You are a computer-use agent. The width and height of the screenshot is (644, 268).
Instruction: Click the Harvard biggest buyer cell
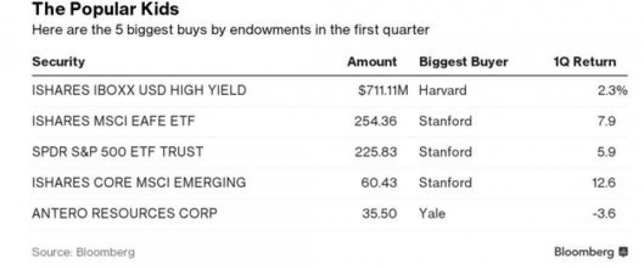pos(443,90)
